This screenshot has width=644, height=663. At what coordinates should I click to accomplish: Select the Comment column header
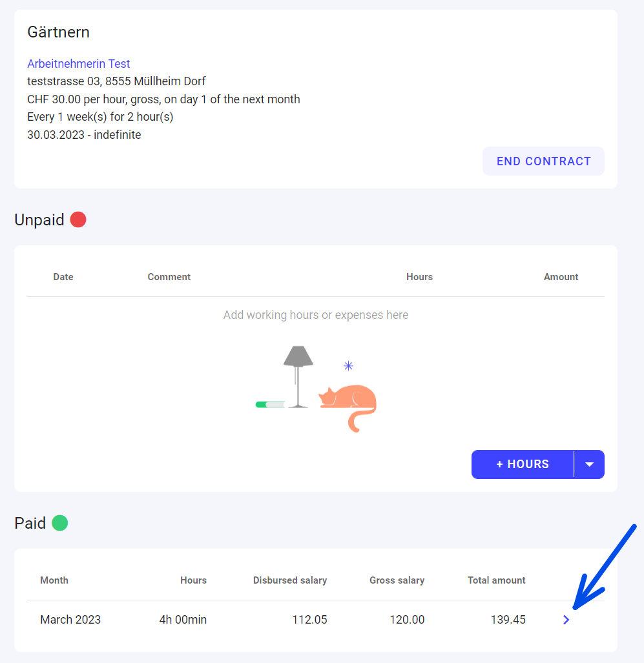[x=169, y=277]
